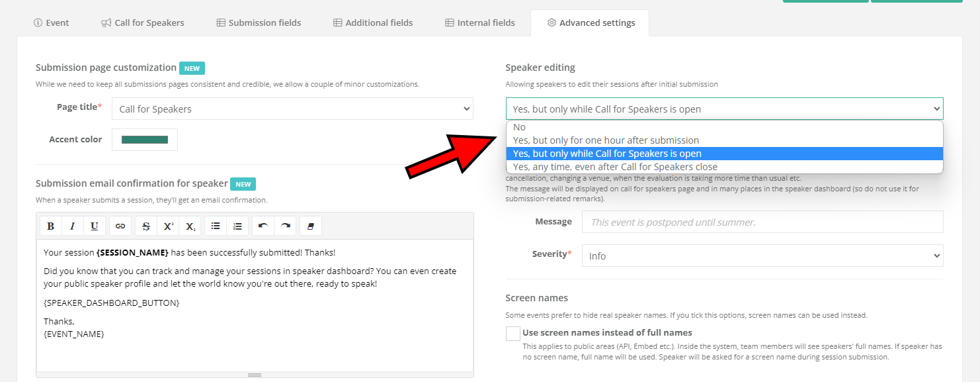The width and height of the screenshot is (980, 382).
Task: Click the Message input field
Action: pyautogui.click(x=762, y=222)
